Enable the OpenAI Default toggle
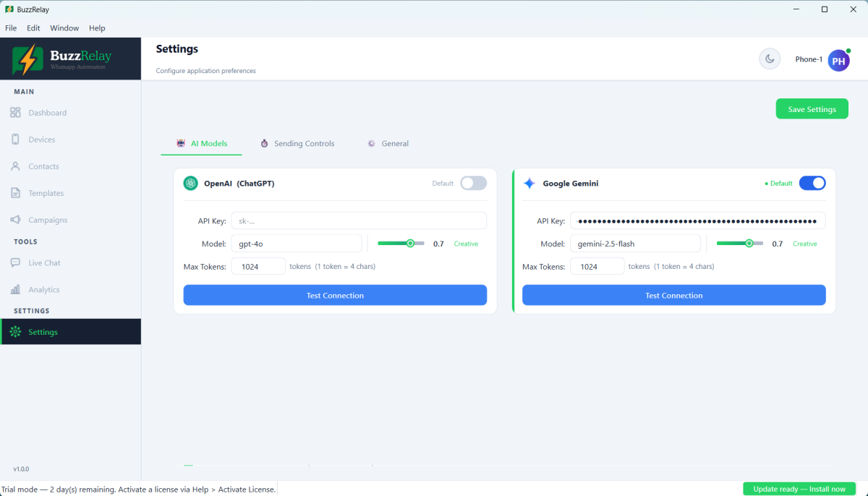Viewport: 868px width, 496px height. [474, 183]
